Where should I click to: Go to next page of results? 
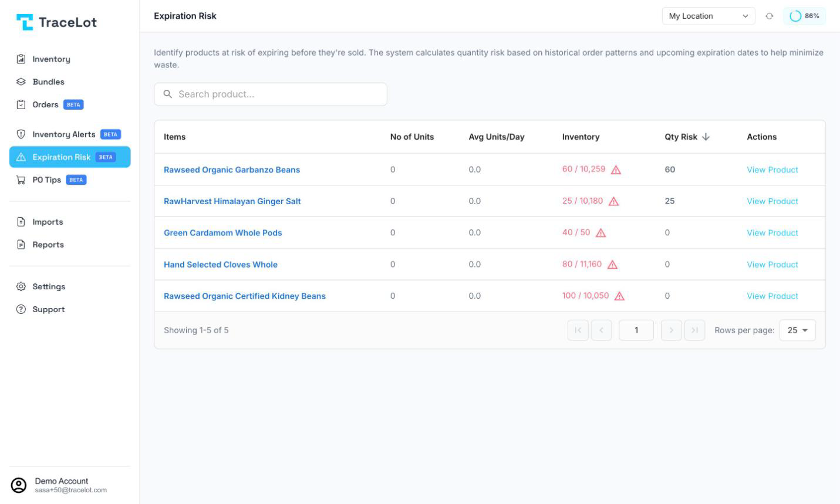671,330
